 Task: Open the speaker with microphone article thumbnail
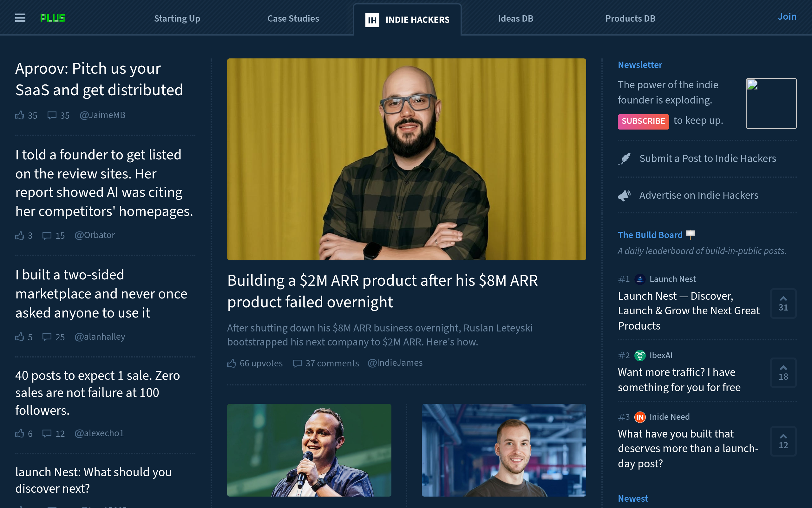(309, 450)
